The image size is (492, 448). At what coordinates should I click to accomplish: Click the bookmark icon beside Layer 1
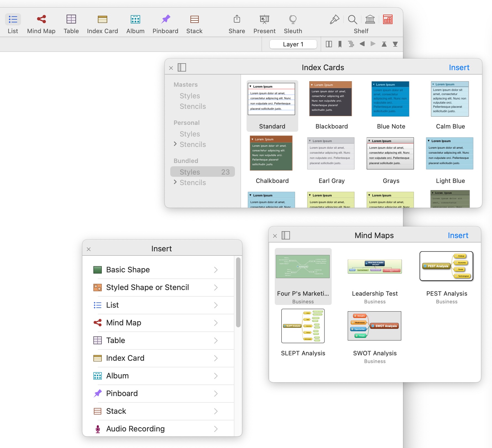click(340, 44)
